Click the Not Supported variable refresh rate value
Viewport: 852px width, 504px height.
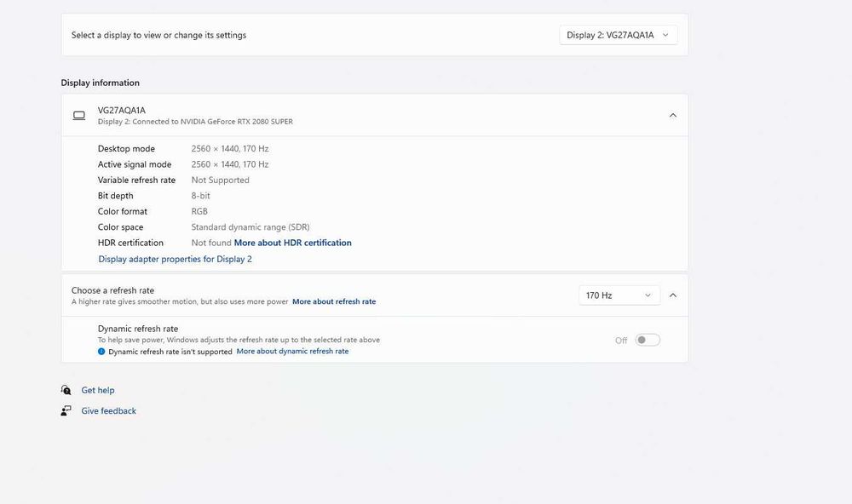point(220,180)
